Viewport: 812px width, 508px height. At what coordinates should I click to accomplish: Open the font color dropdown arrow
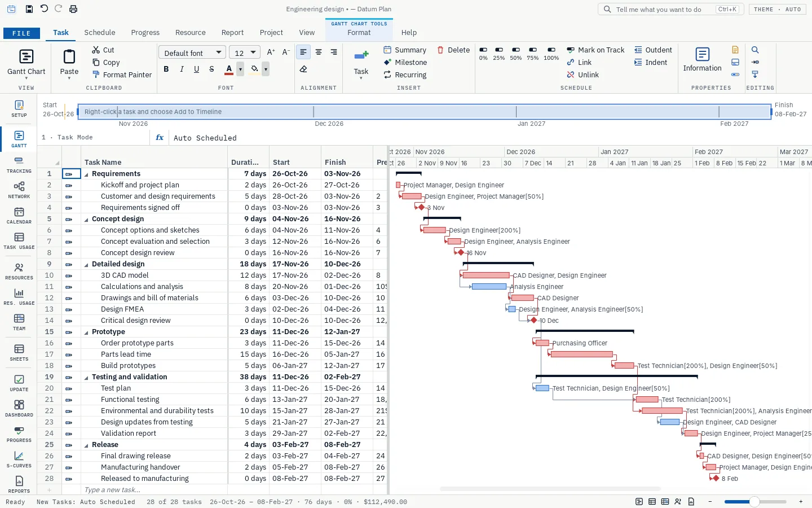(x=240, y=69)
